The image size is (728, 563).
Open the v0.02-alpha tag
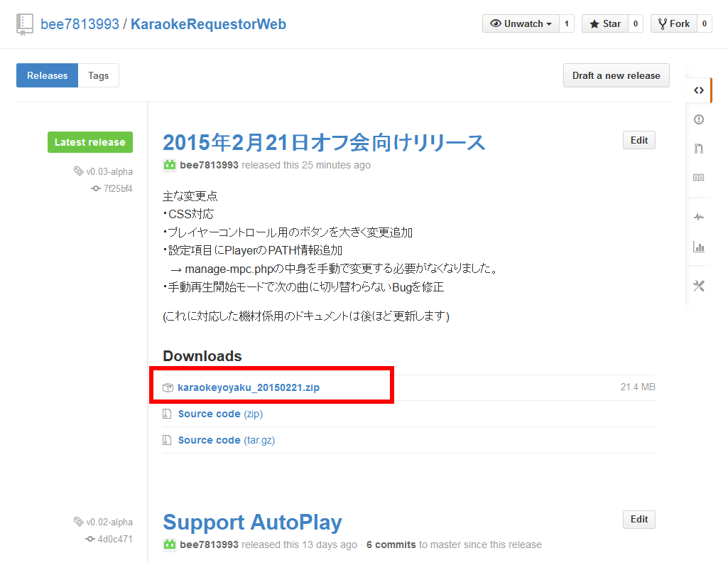pos(109,522)
